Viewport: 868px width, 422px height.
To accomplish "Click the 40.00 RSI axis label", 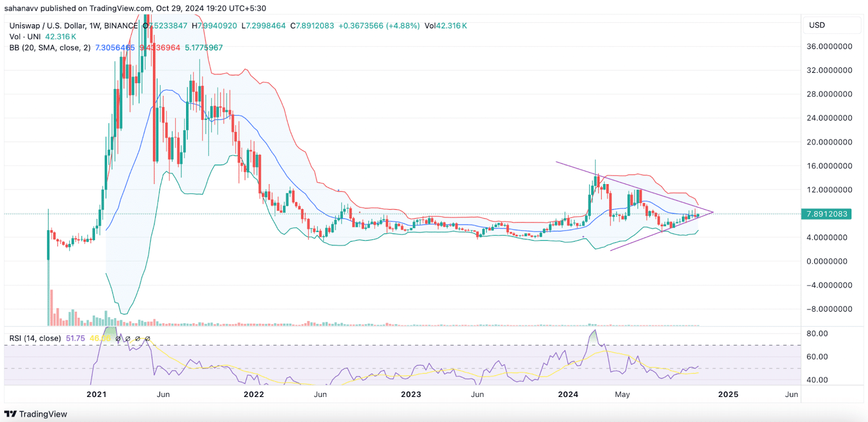I will (x=817, y=380).
